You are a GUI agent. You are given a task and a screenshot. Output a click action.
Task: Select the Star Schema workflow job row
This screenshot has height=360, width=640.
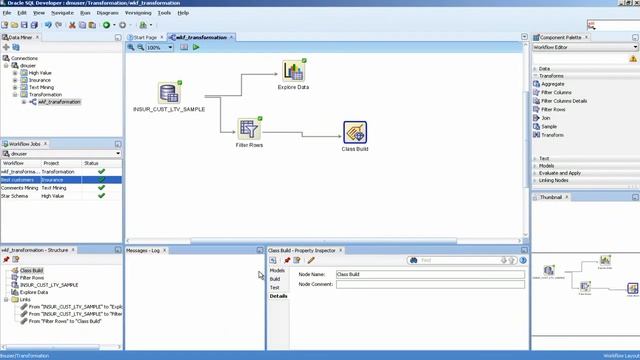(61, 196)
